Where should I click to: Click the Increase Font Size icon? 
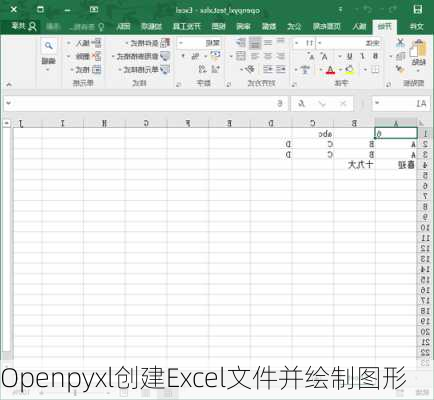point(324,56)
